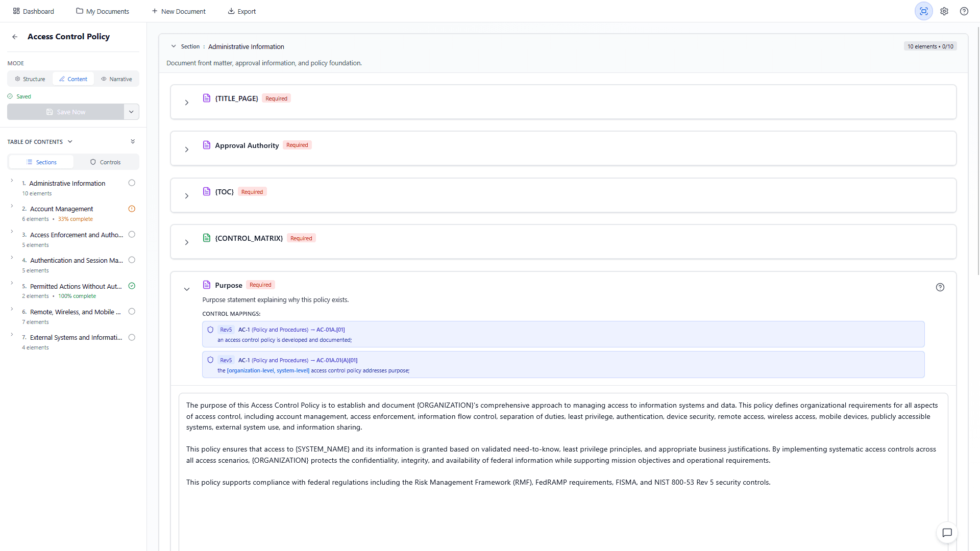Screen dimensions: 980x551
Task: Click the completion circle for Authentication and Session Ma...
Action: coord(132,260)
